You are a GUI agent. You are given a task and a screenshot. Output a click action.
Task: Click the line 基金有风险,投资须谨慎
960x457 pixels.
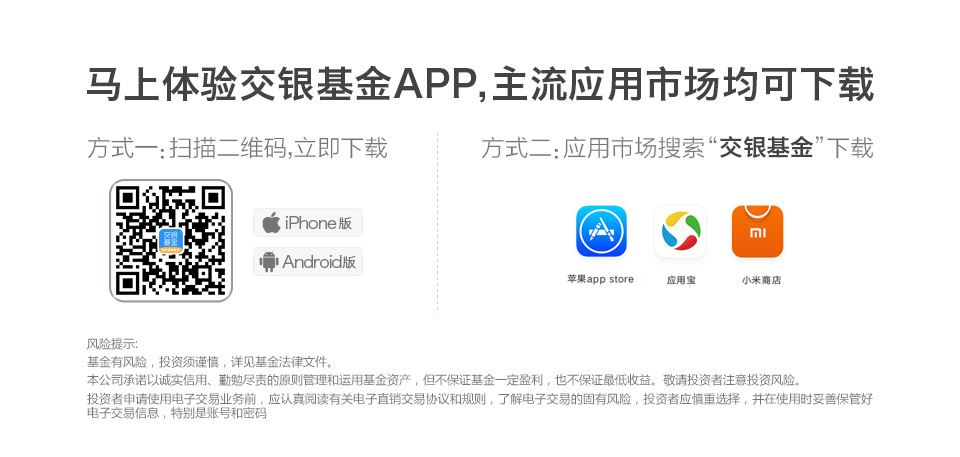211,362
